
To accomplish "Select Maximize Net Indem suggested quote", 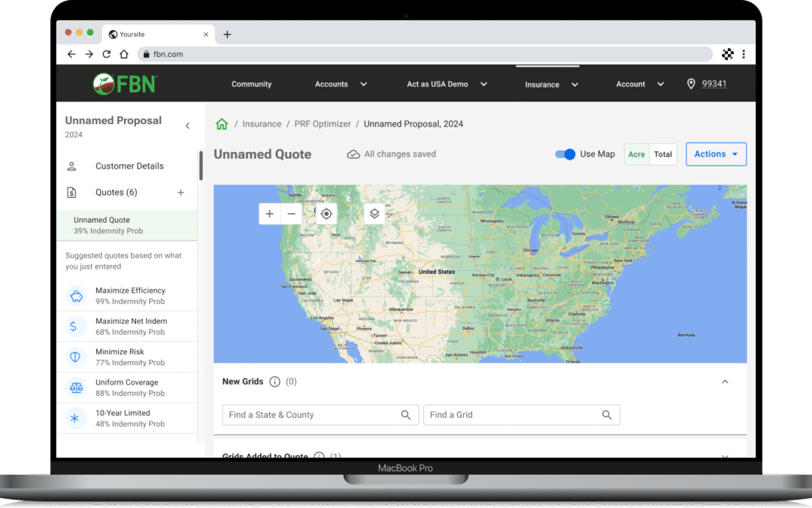I will coord(127,327).
